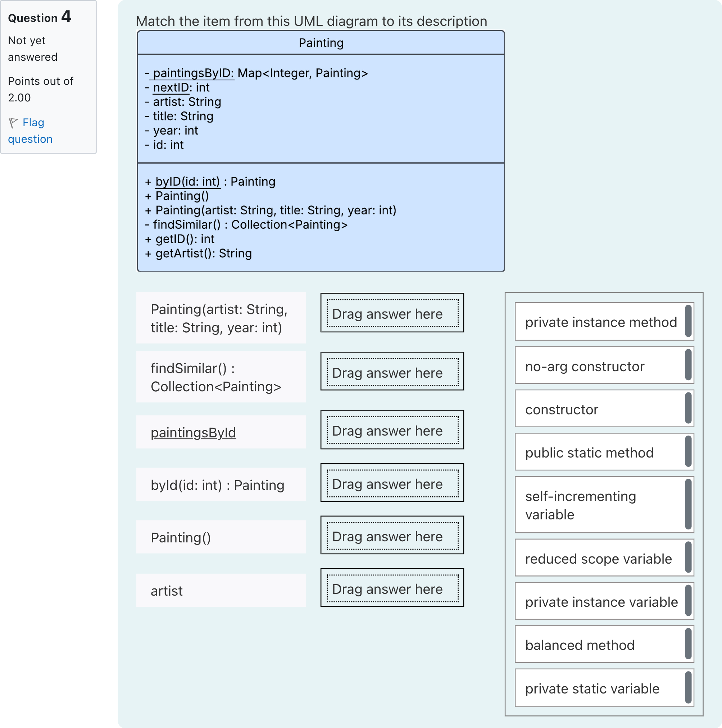This screenshot has height=728, width=722.
Task: Click the drag handle on 'private static variable'
Action: (688, 688)
